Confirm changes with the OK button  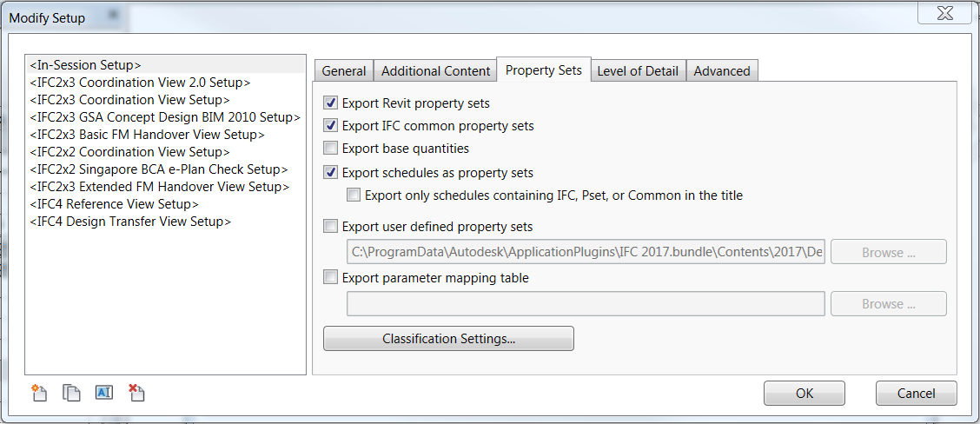805,393
